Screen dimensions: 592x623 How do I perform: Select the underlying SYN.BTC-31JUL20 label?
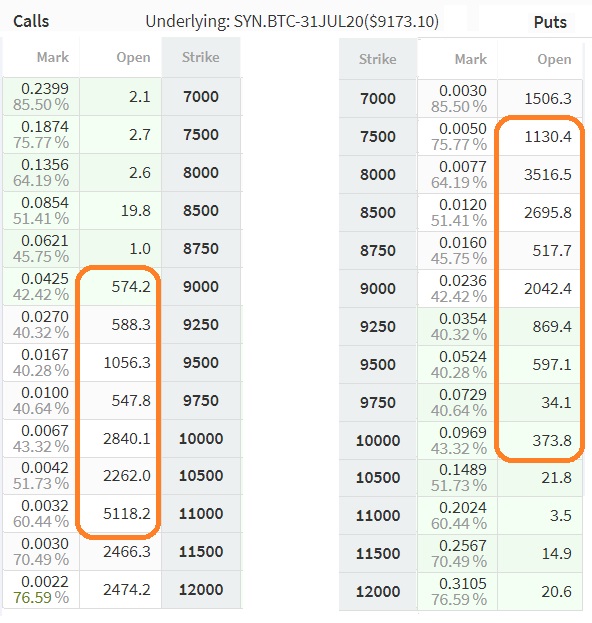(x=292, y=21)
